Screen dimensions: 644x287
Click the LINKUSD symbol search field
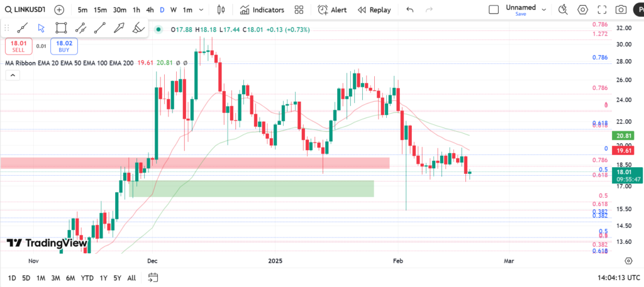[x=26, y=10]
